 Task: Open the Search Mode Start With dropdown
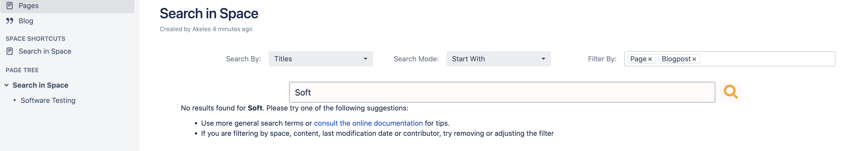pos(498,59)
